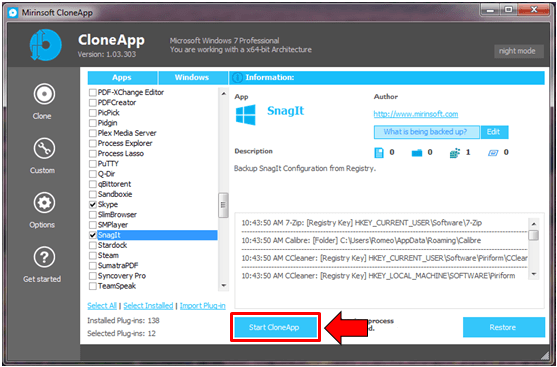Viewport: 557px width, 367px height.
Task: Check the Sandboxie checkbox
Action: click(92, 195)
